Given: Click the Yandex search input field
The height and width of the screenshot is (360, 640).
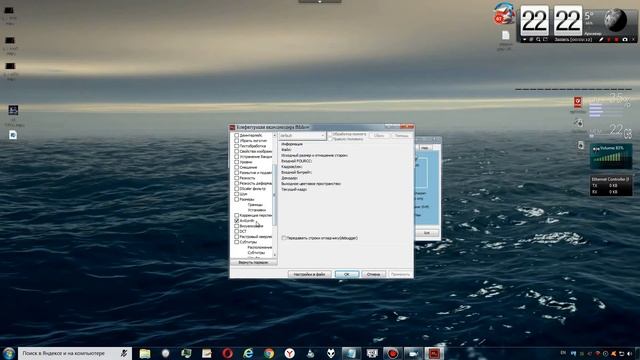Looking at the screenshot, I should click(69, 353).
